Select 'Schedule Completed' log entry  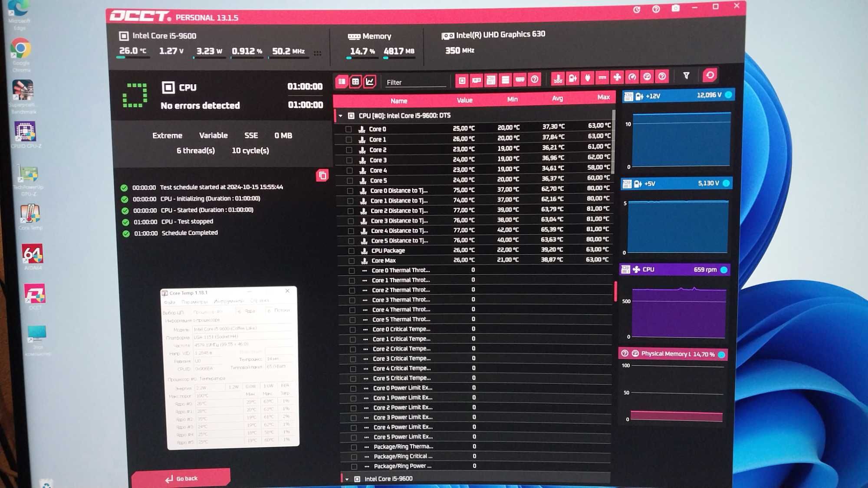click(x=190, y=233)
